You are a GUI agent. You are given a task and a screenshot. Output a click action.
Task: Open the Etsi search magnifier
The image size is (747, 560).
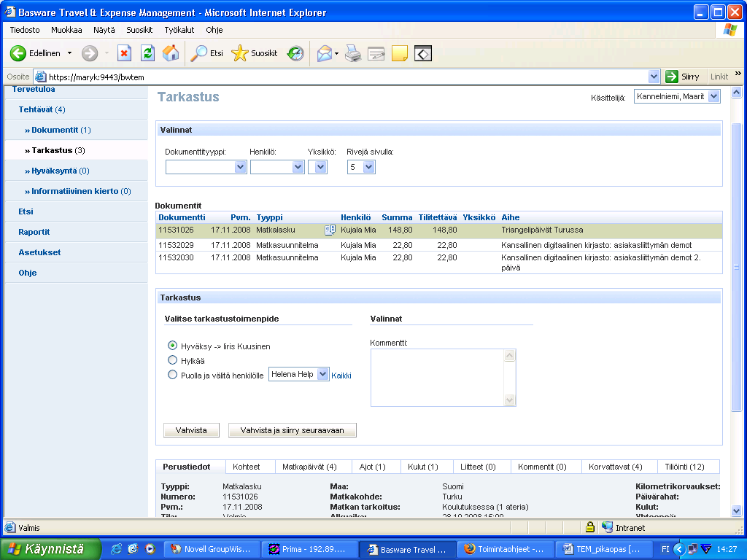(x=206, y=53)
